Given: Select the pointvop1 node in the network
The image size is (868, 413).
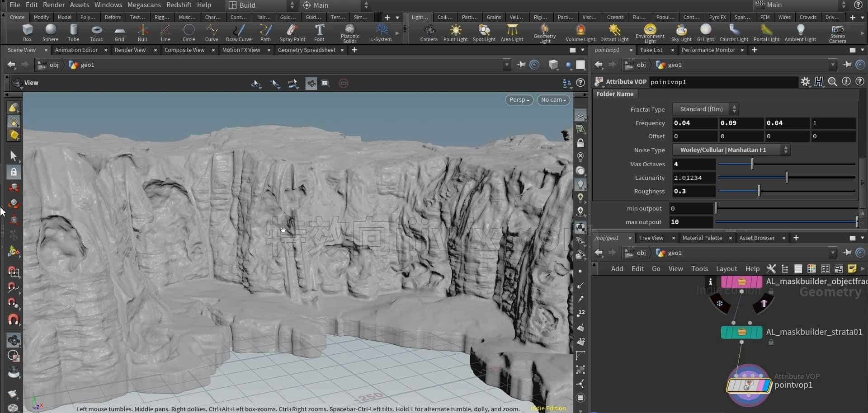Looking at the screenshot, I should [x=748, y=385].
